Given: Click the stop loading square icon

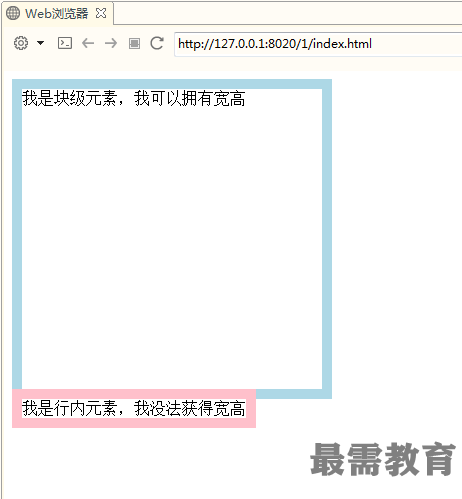Looking at the screenshot, I should [x=134, y=43].
